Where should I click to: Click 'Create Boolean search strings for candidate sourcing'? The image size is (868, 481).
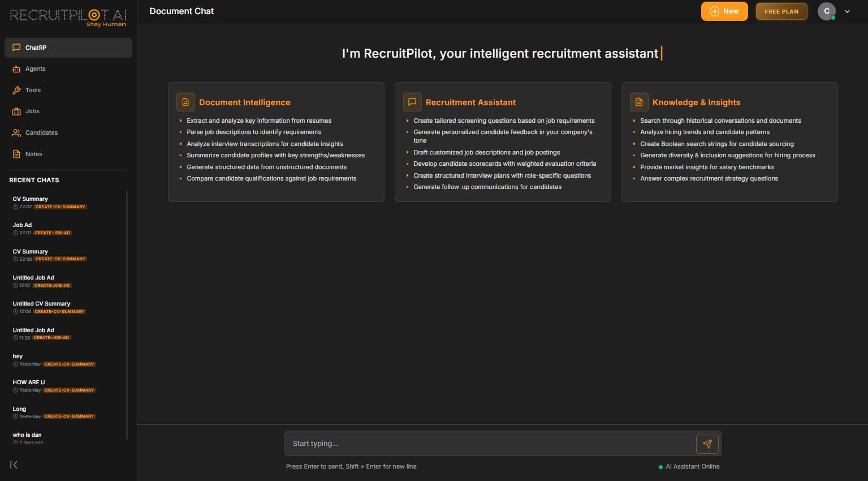coord(717,144)
